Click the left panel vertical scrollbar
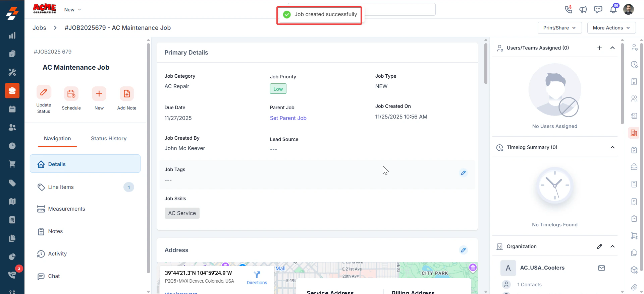The width and height of the screenshot is (644, 294). (x=149, y=157)
